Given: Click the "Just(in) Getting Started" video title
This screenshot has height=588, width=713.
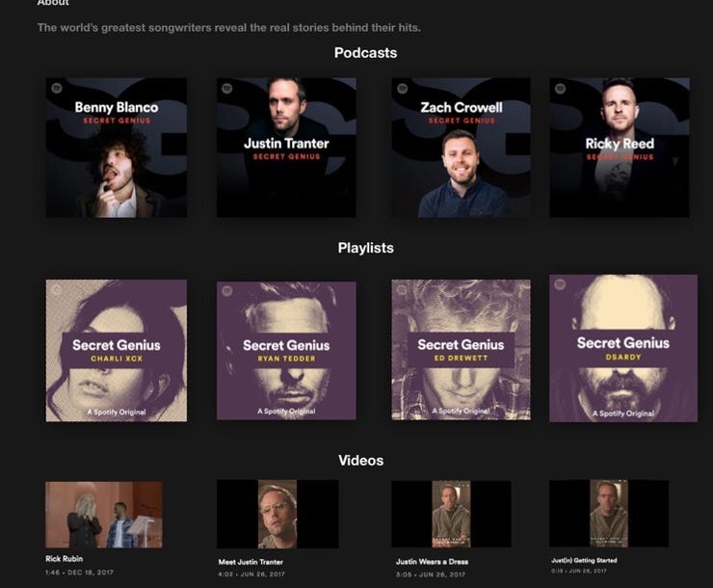Looking at the screenshot, I should tap(584, 560).
